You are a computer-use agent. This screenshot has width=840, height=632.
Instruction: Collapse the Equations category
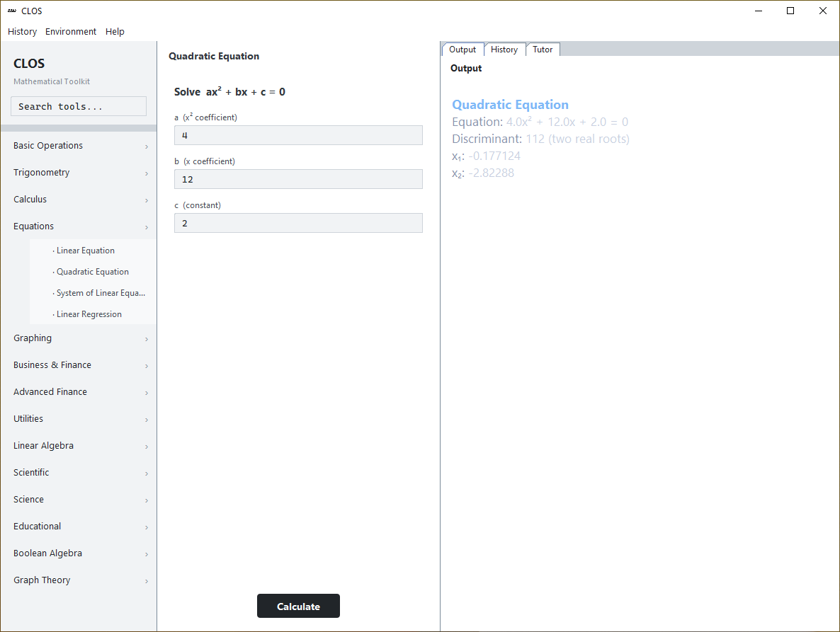pos(79,226)
